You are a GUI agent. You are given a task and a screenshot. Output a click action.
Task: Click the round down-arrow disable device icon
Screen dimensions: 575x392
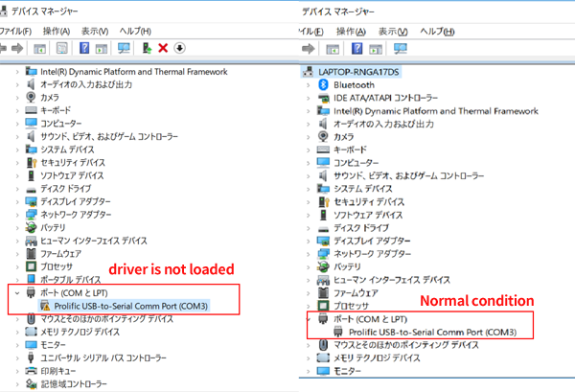(180, 48)
